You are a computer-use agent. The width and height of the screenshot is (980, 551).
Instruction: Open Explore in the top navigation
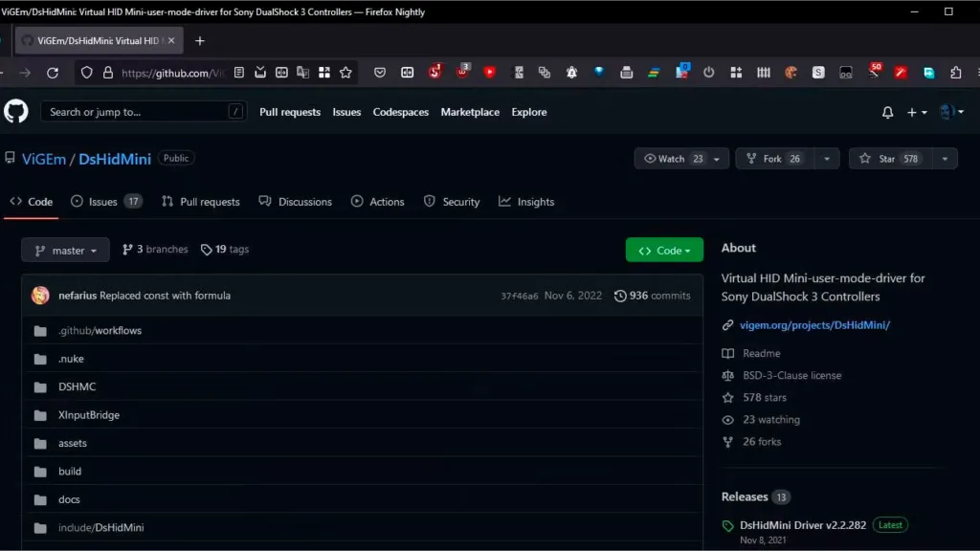528,112
